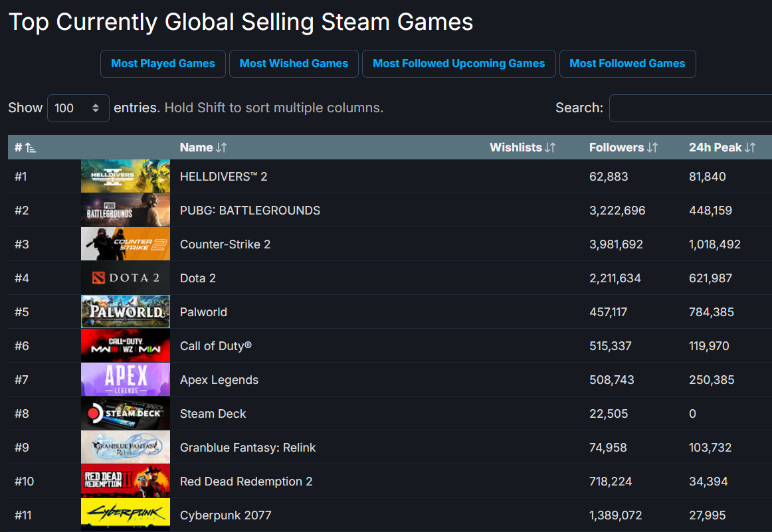The width and height of the screenshot is (772, 532).
Task: Select the #5 rank cell
Action: [22, 313]
